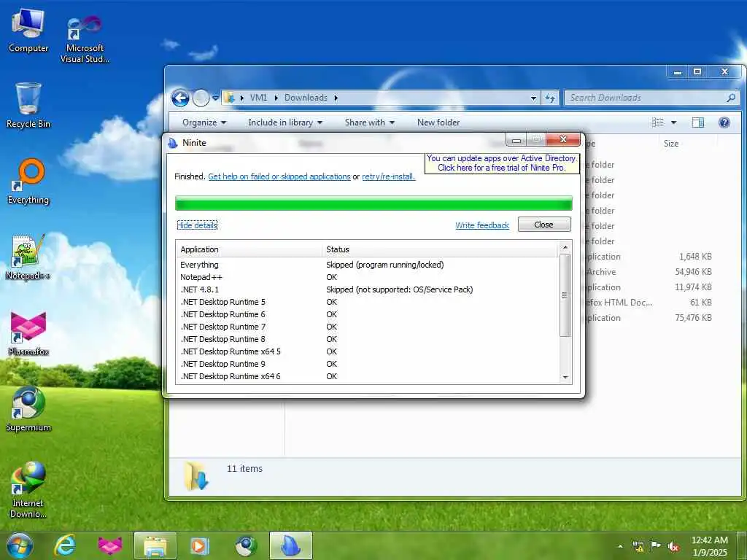Select the Notepad++ row in the list

367,277
